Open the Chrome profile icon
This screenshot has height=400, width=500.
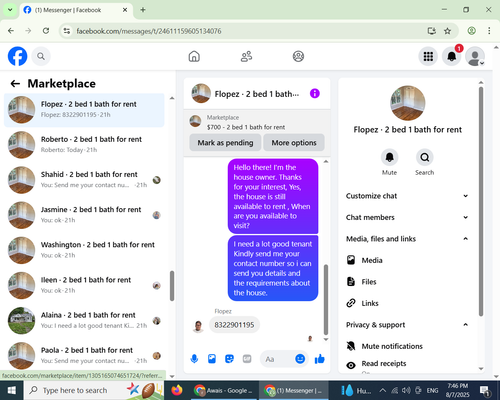pyautogui.click(x=471, y=31)
